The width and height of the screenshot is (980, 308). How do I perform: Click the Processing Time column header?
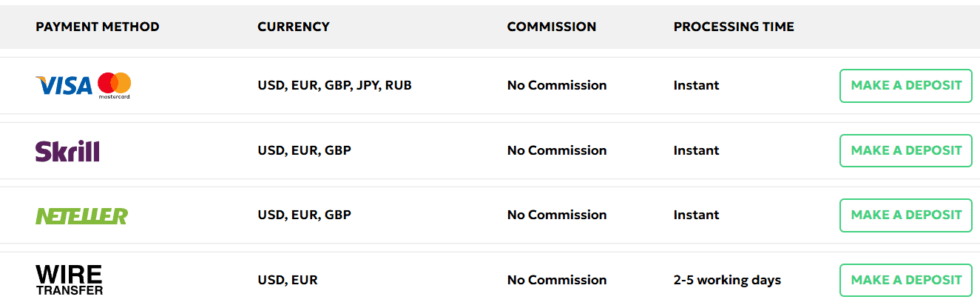click(x=734, y=27)
